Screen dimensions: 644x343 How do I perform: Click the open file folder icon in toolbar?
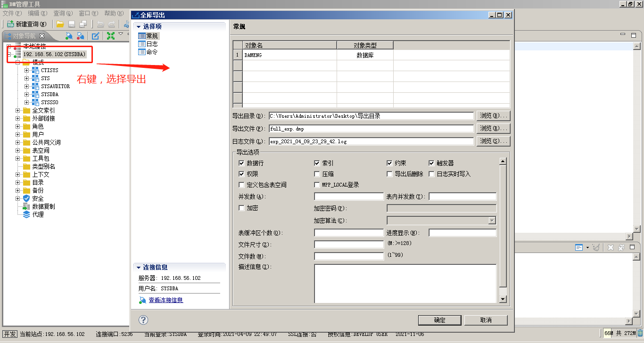click(60, 24)
